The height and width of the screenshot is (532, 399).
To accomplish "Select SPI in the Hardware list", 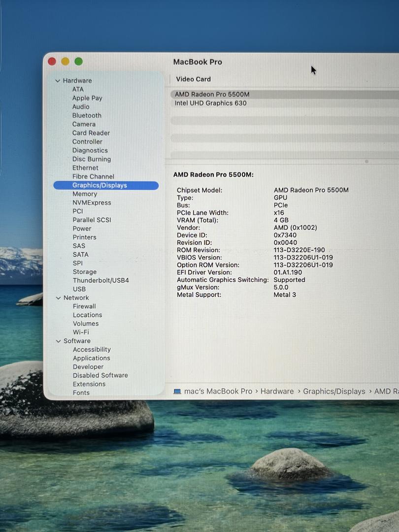I will tap(78, 263).
